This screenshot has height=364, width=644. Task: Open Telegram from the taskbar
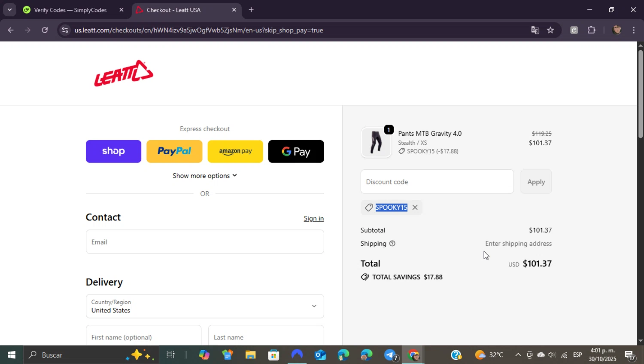point(390,355)
